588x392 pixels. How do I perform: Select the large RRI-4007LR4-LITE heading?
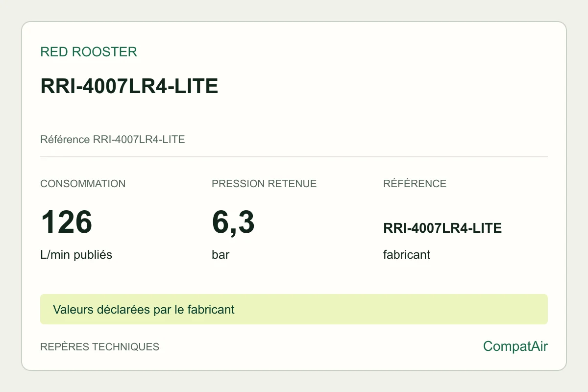pos(129,87)
